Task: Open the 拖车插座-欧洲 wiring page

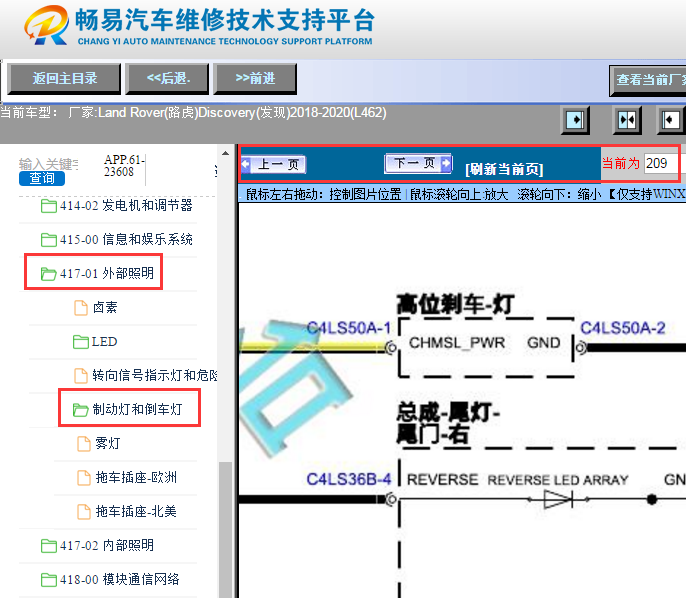Action: pyautogui.click(x=134, y=477)
